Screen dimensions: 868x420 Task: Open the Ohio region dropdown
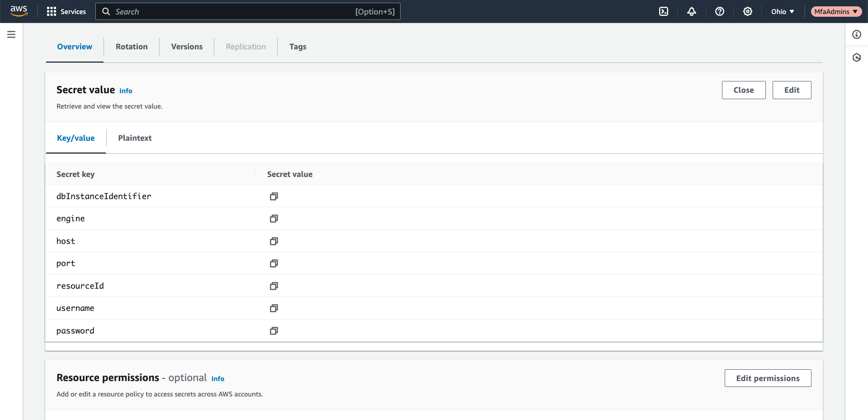pyautogui.click(x=783, y=11)
